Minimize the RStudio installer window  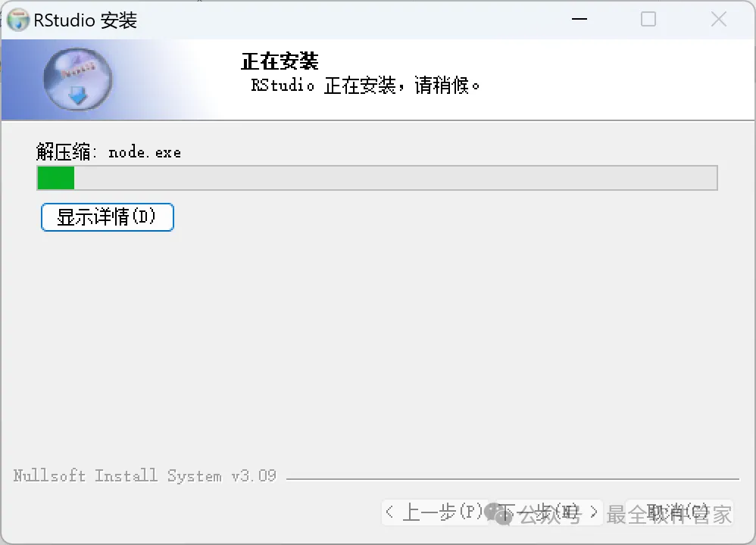pos(579,19)
